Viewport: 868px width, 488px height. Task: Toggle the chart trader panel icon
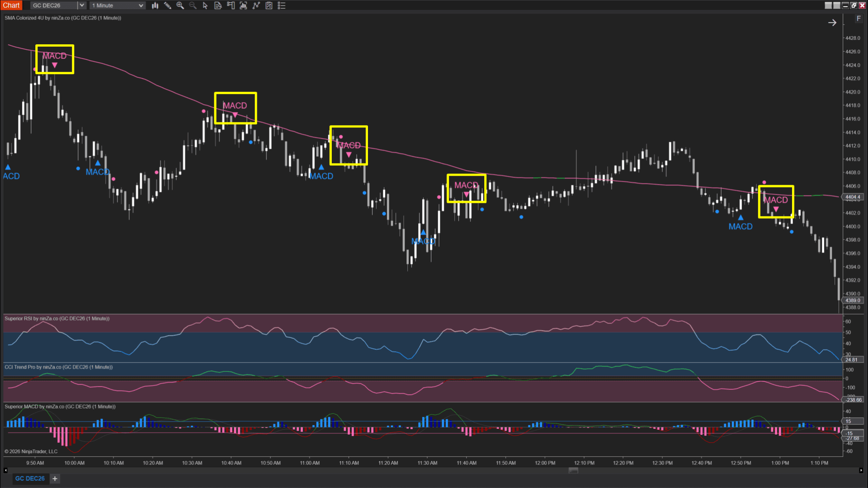(x=231, y=5)
